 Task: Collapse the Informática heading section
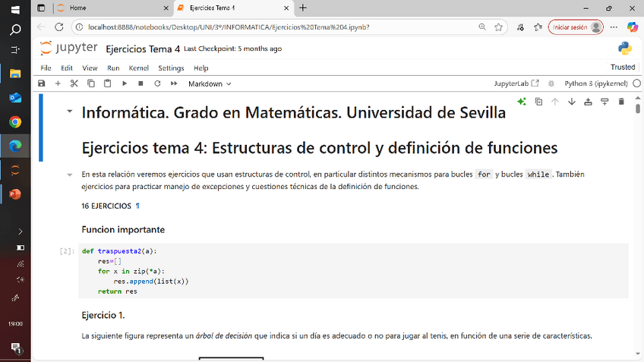70,112
